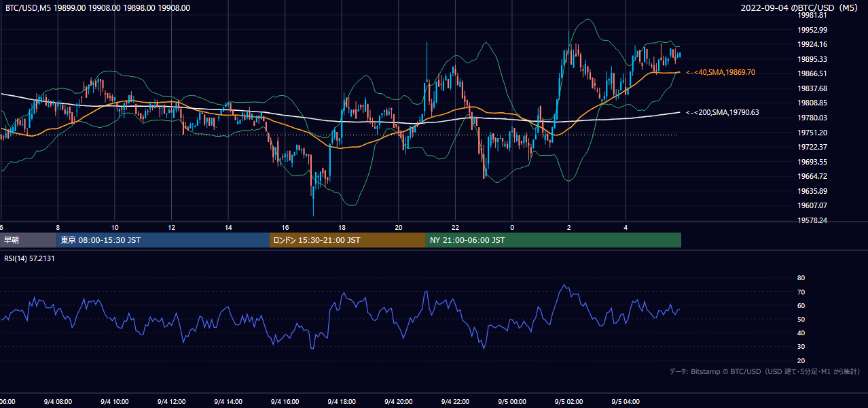
Task: Click the 9/4 18:00 bottom date label
Action: tap(342, 402)
